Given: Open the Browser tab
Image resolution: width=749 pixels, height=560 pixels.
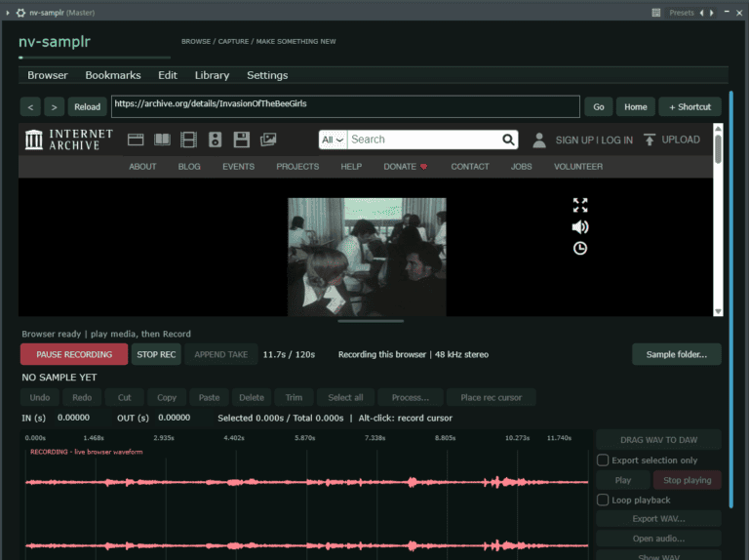Looking at the screenshot, I should pyautogui.click(x=47, y=75).
